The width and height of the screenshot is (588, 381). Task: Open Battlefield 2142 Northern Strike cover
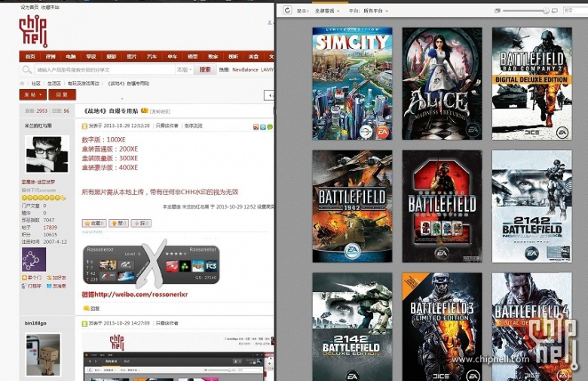tap(532, 206)
